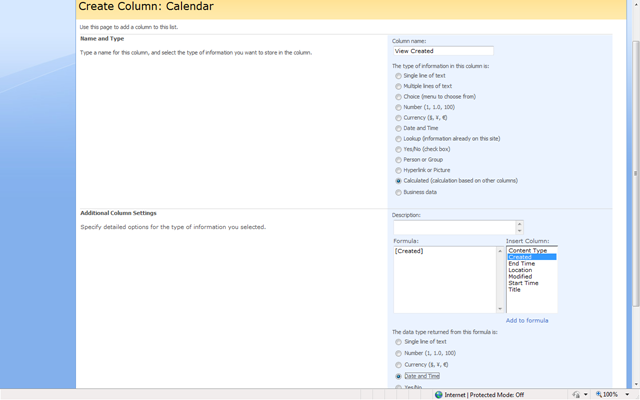Click the zoom magnifier icon in status bar
Image resolution: width=640 pixels, height=400 pixels.
pos(599,394)
